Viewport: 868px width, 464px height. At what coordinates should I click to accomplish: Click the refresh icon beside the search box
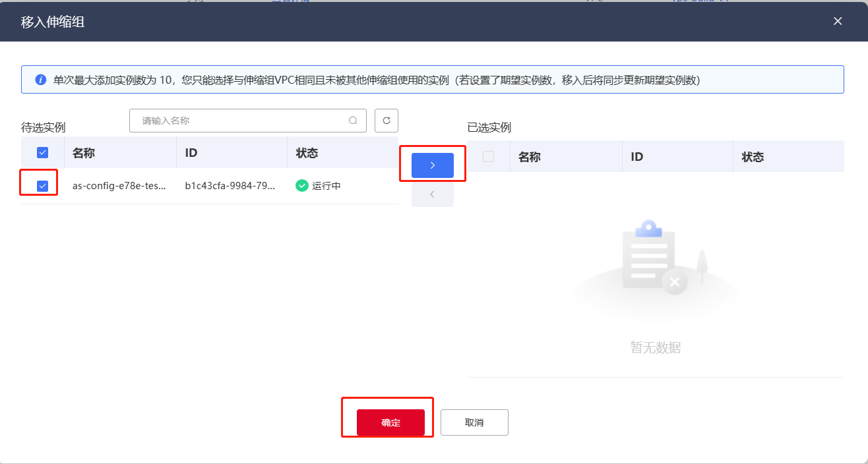pos(387,121)
